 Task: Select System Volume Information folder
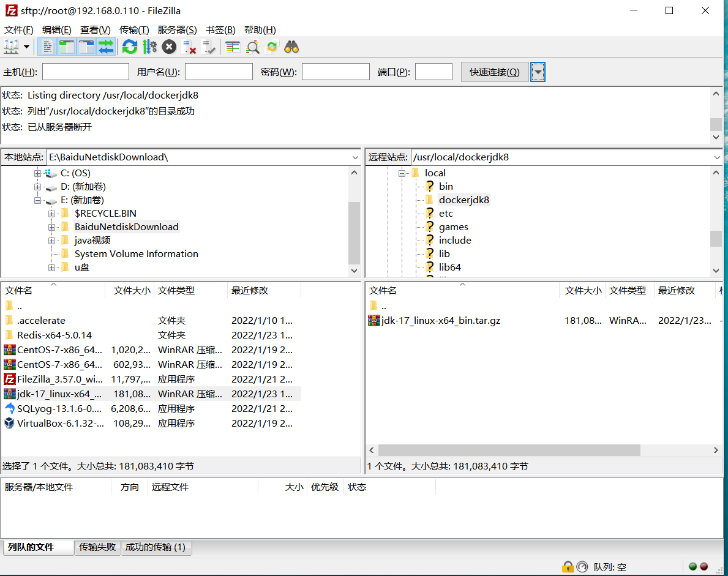coord(136,254)
